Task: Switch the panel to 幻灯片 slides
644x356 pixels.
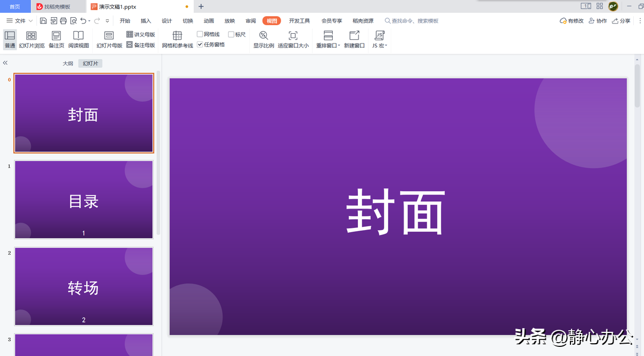Action: 90,63
